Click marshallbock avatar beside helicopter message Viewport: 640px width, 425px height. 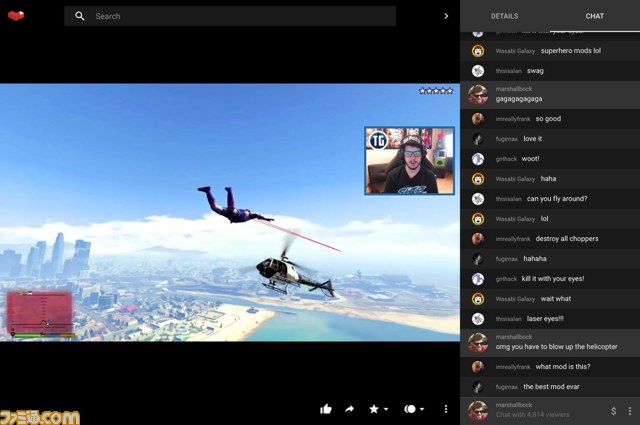tap(478, 343)
